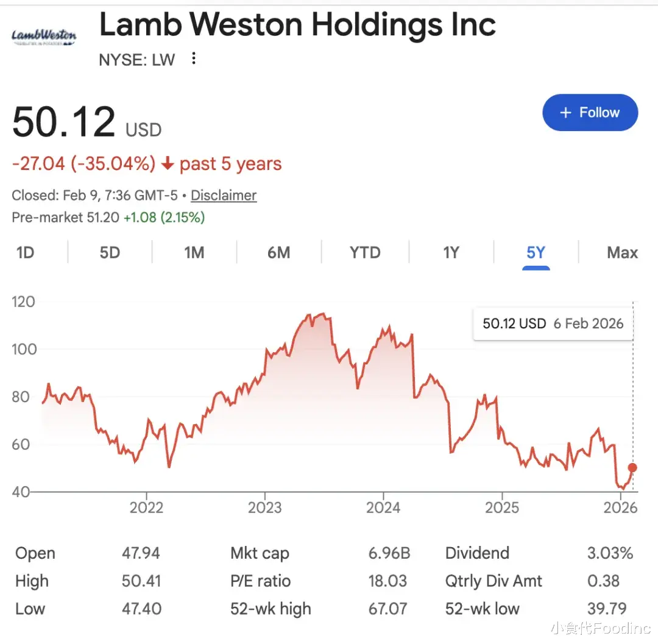The image size is (658, 644).
Task: Click the 2024 label on chart axis
Action: (383, 508)
